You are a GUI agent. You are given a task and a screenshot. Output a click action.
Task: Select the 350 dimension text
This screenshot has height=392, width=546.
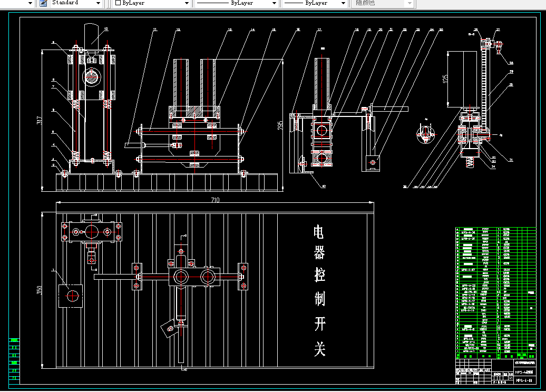click(x=40, y=290)
